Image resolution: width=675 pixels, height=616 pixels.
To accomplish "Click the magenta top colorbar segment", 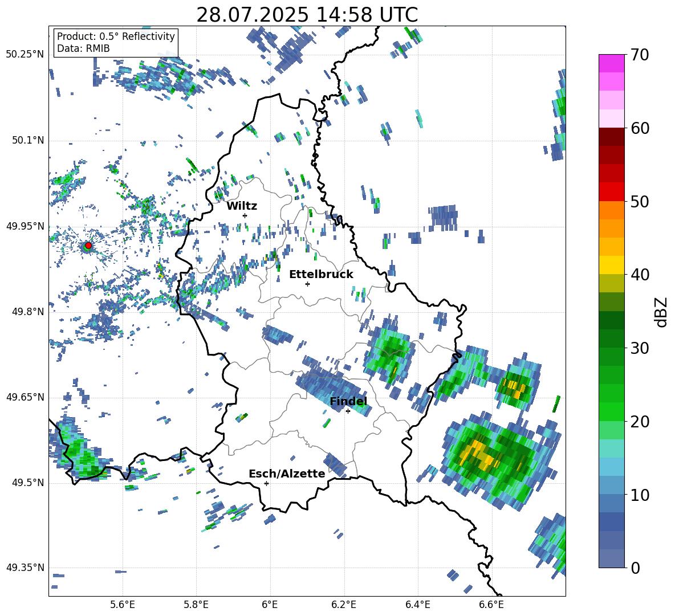I will 611,64.
